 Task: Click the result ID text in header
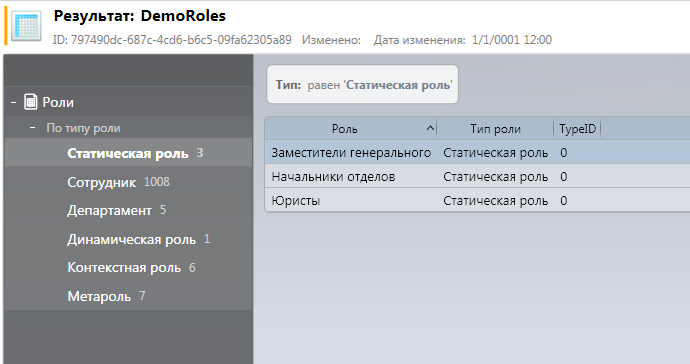172,40
